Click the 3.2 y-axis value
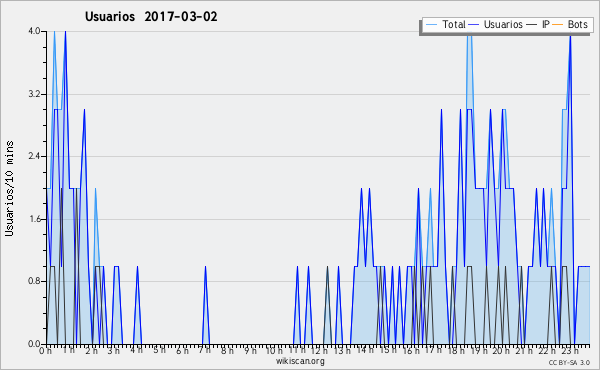 (34, 94)
